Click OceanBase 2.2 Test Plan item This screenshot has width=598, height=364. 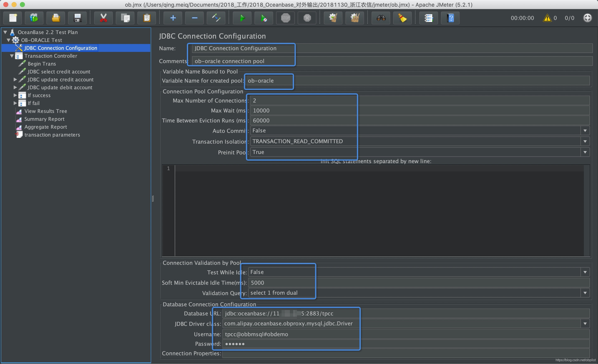[48, 32]
